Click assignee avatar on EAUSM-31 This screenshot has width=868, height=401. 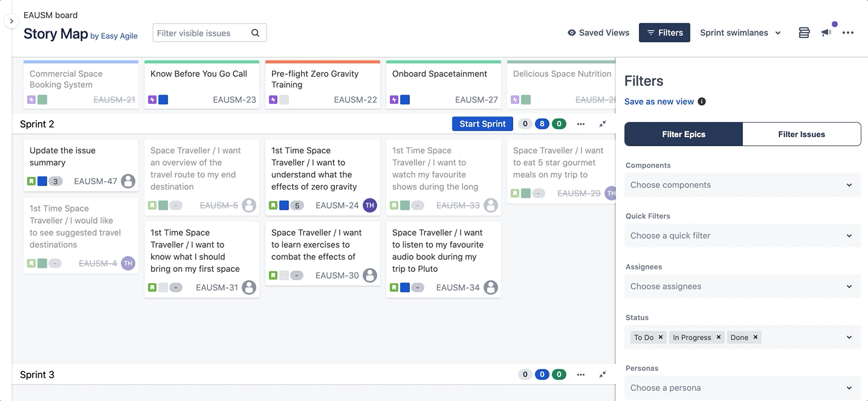coord(249,287)
